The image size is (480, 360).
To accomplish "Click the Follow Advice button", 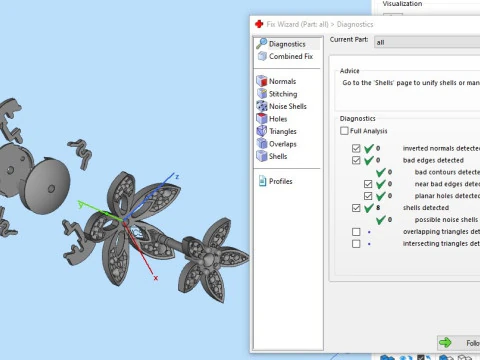I will [x=459, y=343].
